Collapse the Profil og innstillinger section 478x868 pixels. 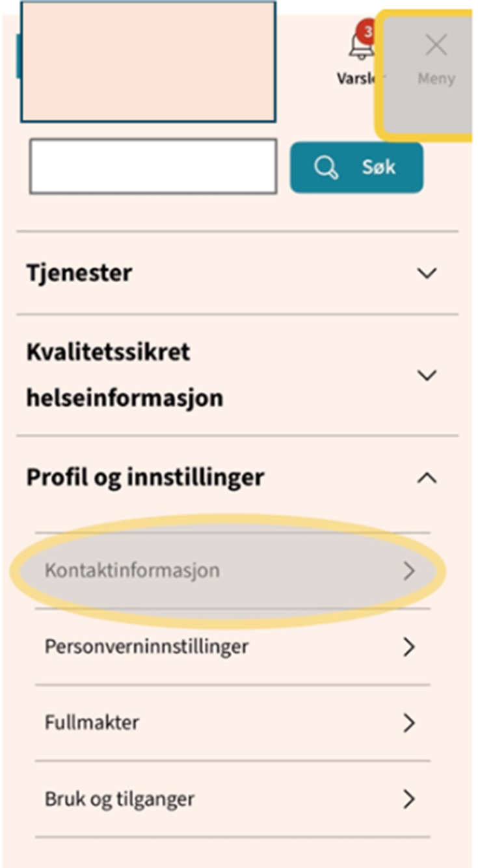pos(145,477)
